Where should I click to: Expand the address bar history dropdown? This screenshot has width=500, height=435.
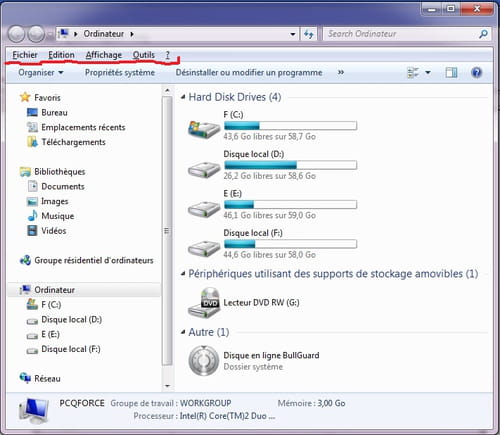(293, 34)
